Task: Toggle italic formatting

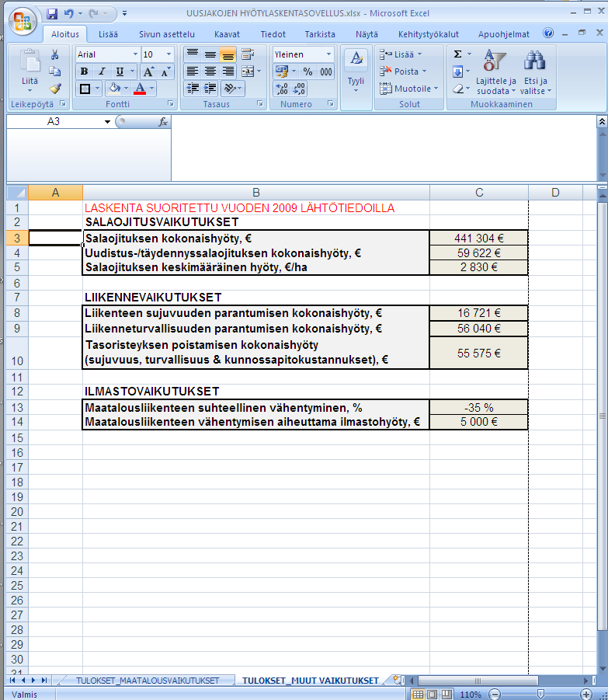Action: click(x=102, y=71)
